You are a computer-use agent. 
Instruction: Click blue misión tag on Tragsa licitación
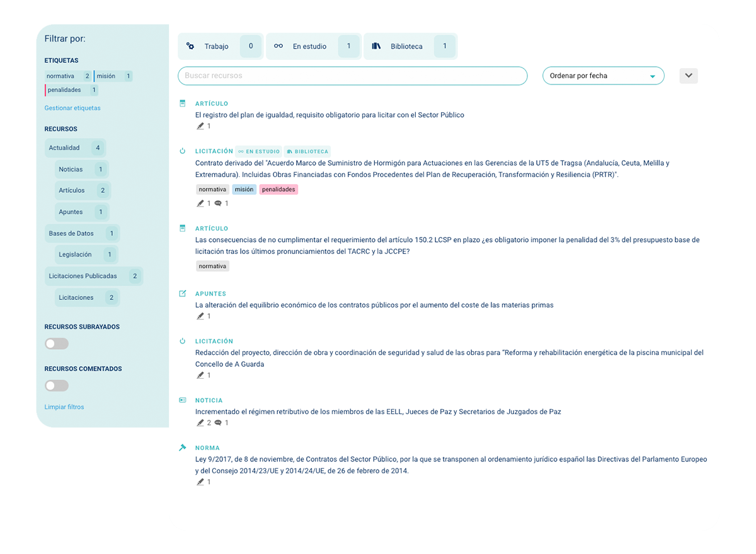tap(244, 189)
